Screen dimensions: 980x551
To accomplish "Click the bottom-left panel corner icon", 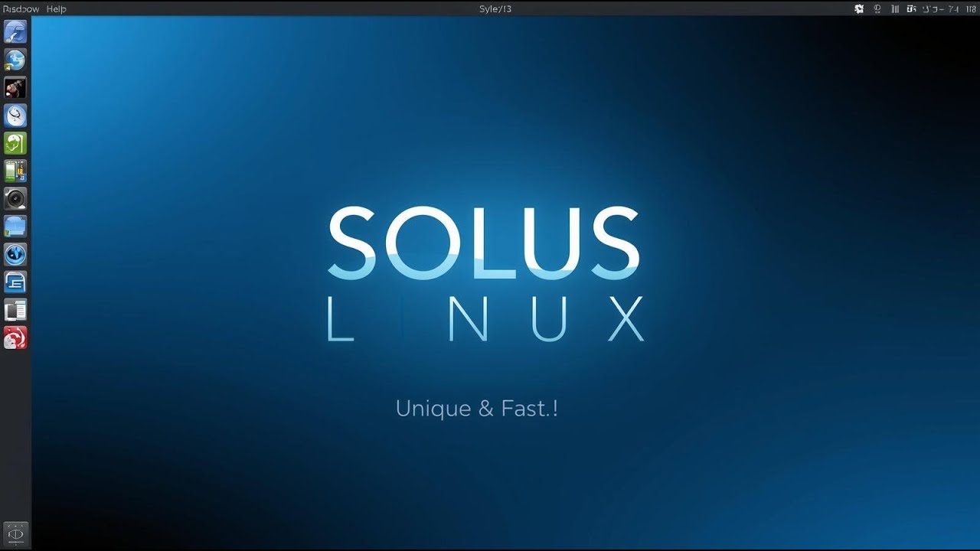I will 15,533.
